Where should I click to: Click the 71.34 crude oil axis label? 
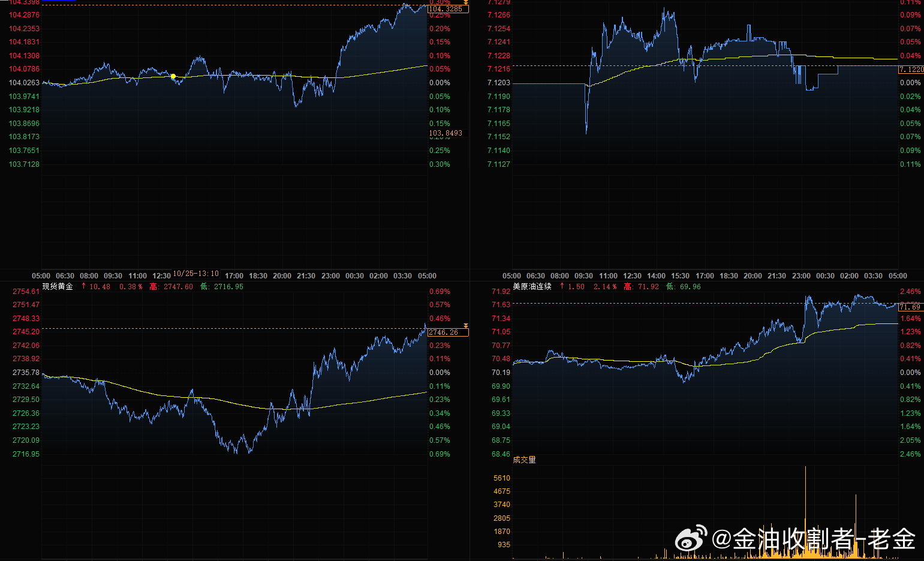[x=501, y=319]
